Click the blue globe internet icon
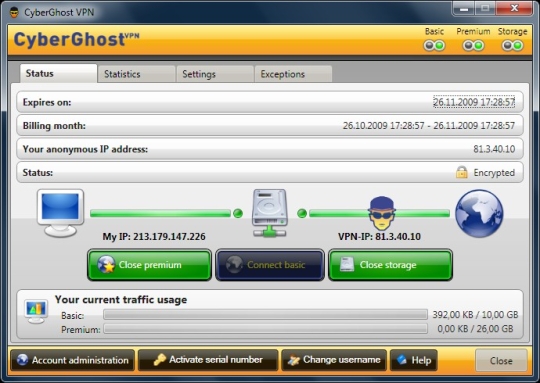The image size is (540, 383). tap(479, 213)
